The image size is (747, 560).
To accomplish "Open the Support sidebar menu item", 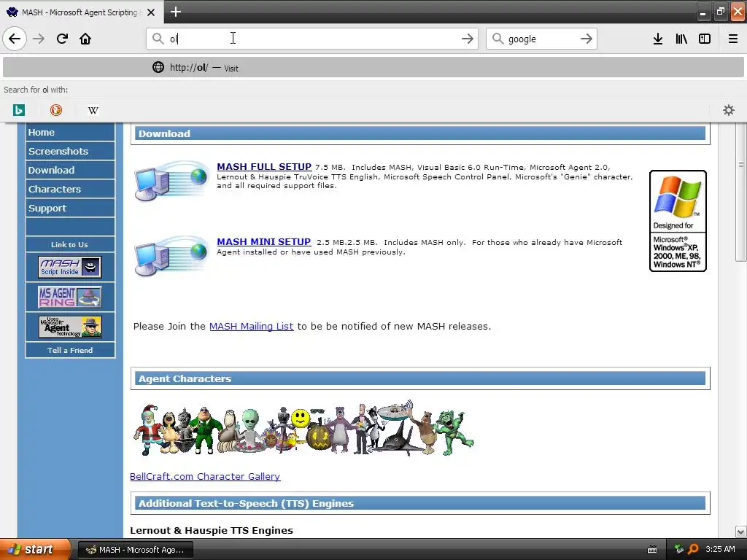I will 70,208.
